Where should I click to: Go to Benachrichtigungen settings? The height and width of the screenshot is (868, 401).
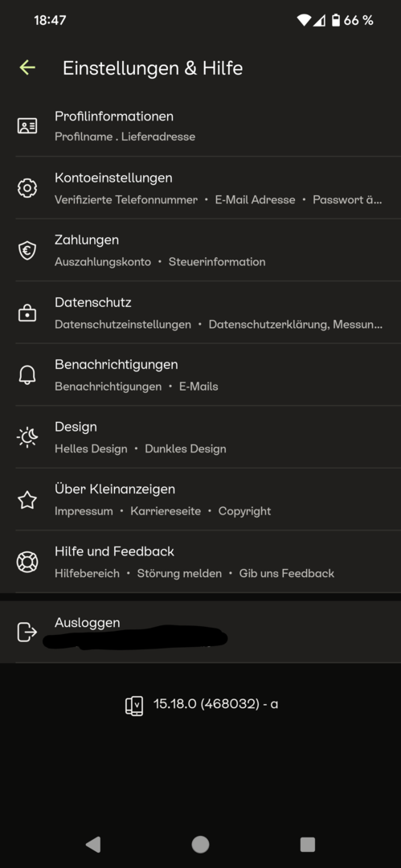pos(201,375)
